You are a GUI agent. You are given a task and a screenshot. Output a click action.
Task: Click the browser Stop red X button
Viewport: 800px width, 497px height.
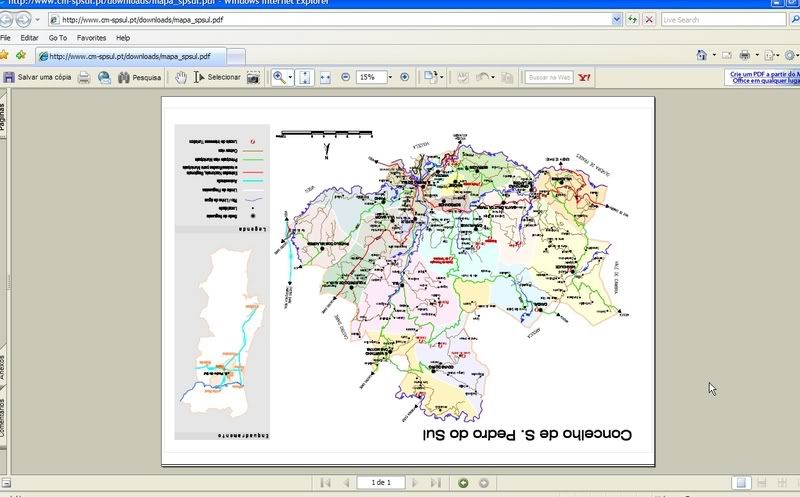tap(649, 19)
